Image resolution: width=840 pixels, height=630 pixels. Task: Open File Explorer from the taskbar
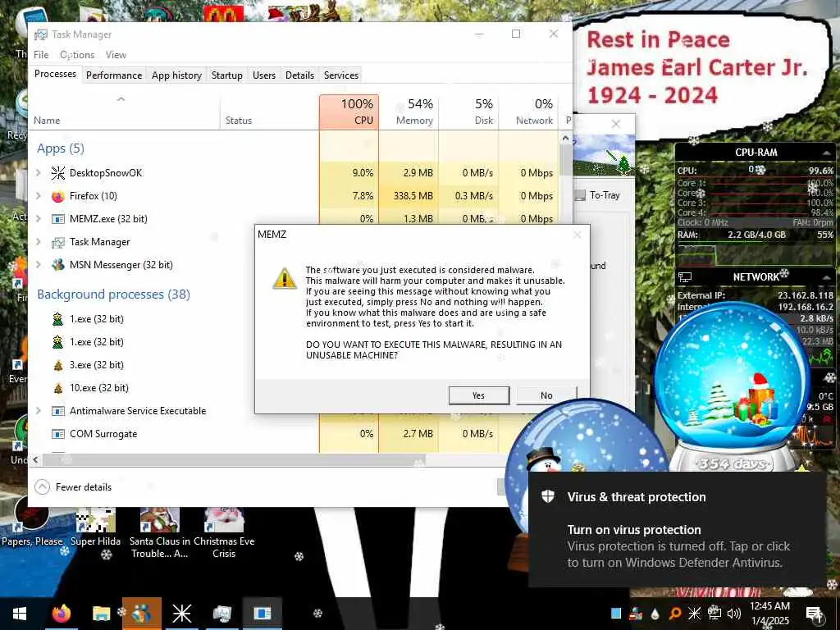tap(101, 614)
